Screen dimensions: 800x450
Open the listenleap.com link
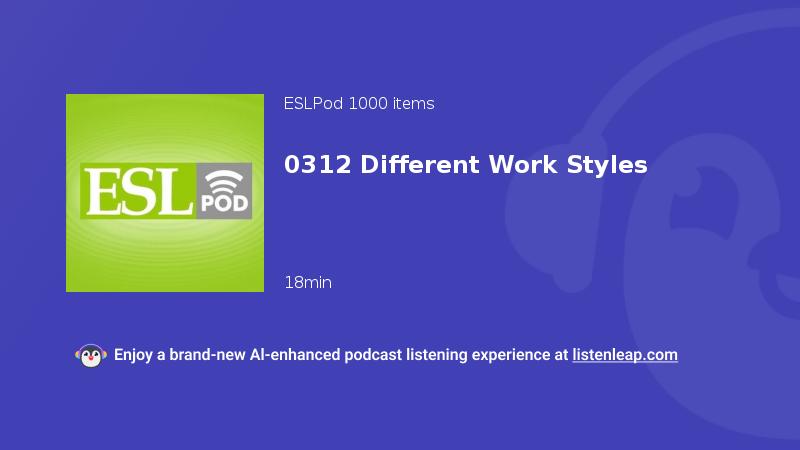(x=625, y=355)
